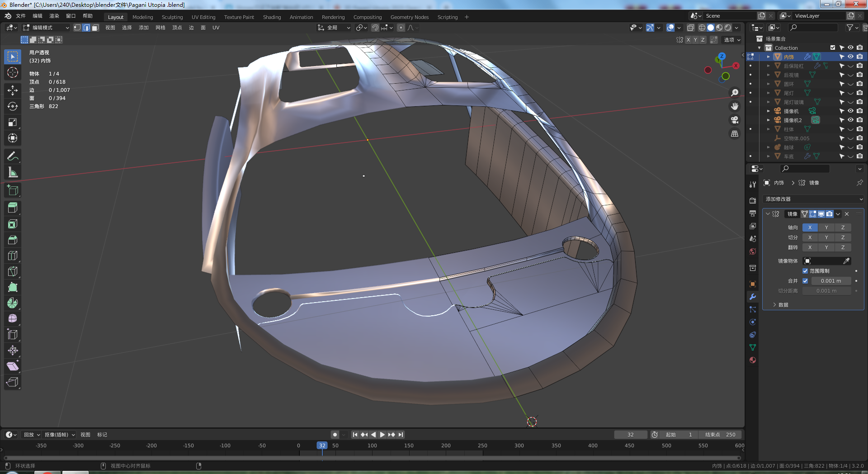Viewport: 868px width, 474px height.
Task: Select the Cursor tool in left toolbar
Action: coord(13,72)
